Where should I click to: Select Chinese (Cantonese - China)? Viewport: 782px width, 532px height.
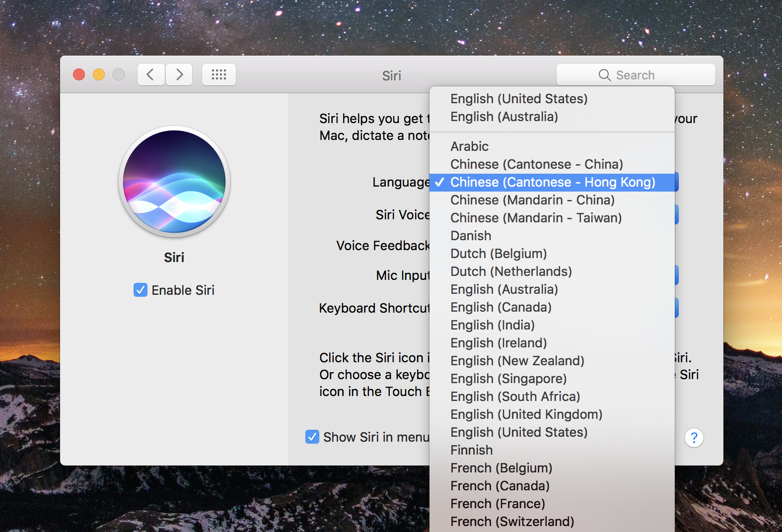point(552,164)
